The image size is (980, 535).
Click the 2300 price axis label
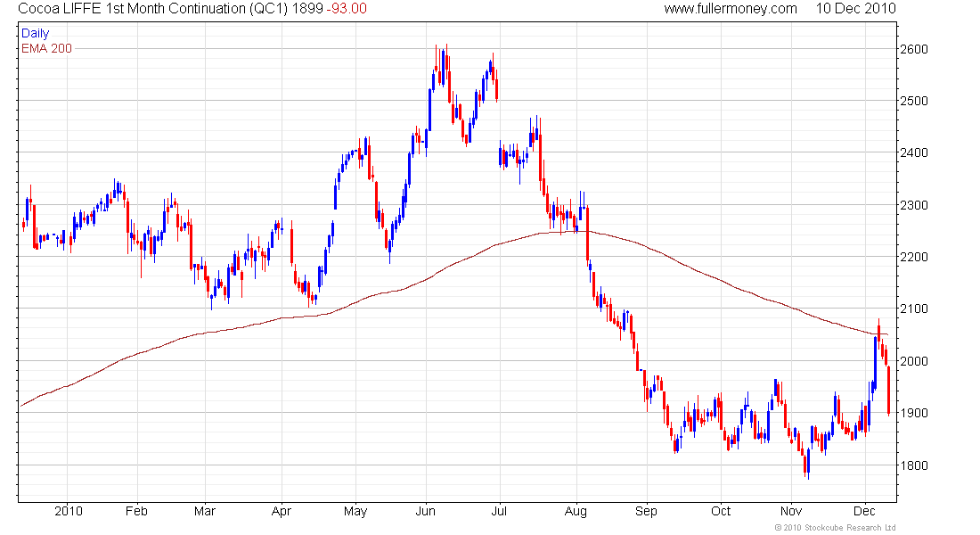pyautogui.click(x=914, y=204)
